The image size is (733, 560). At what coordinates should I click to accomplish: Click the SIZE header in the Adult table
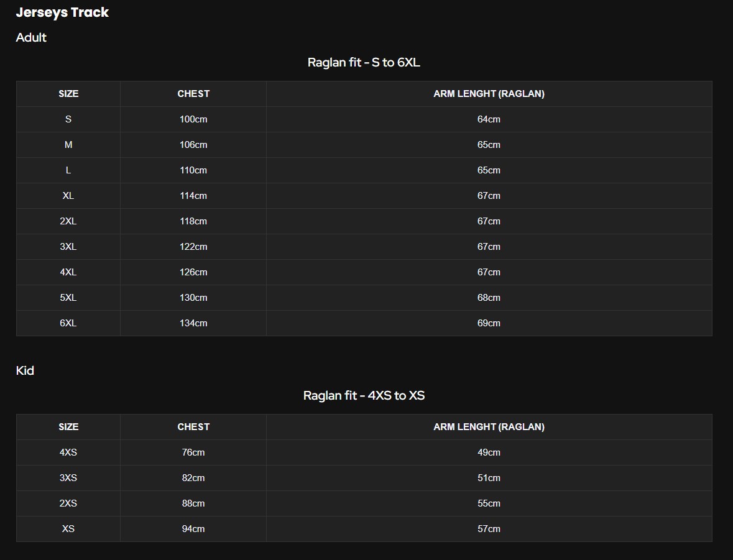(x=68, y=94)
